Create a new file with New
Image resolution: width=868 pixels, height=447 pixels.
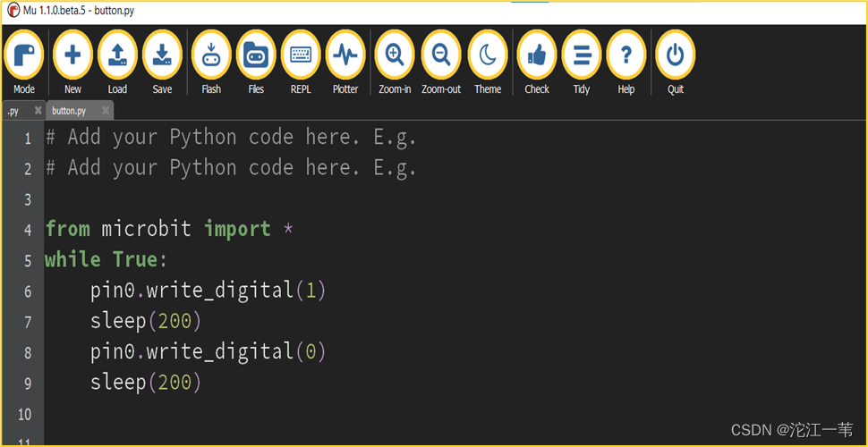pos(72,55)
